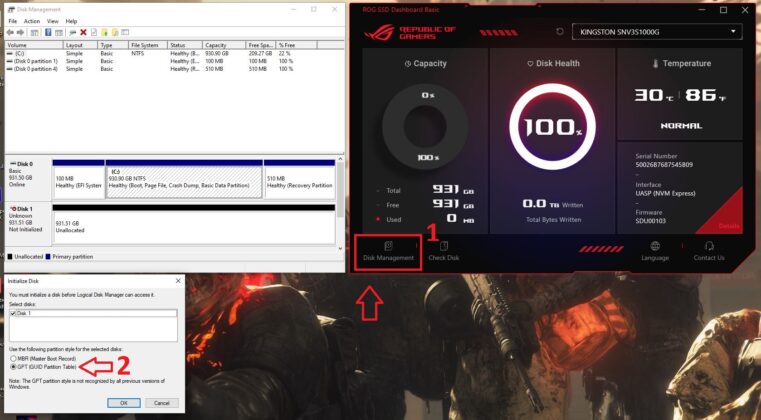This screenshot has height=420, width=761.
Task: Click Cancel in Initialize Disk dialog
Action: [162, 403]
